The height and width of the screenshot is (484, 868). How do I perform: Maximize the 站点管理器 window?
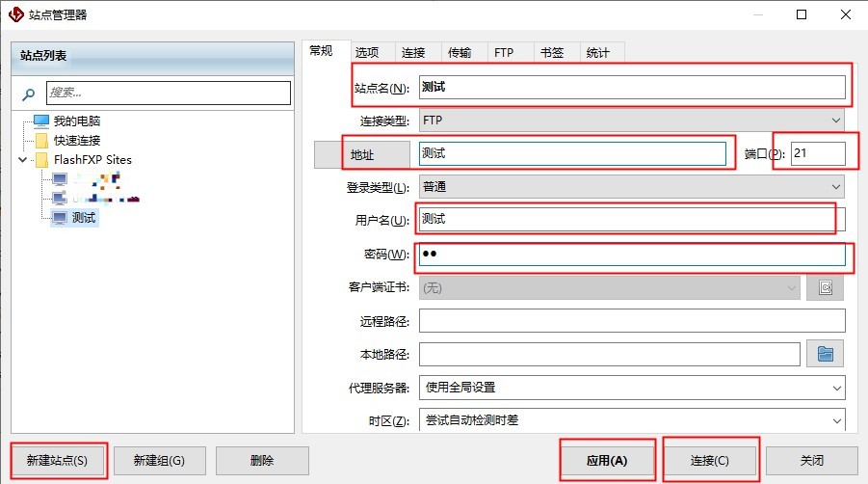click(x=801, y=14)
